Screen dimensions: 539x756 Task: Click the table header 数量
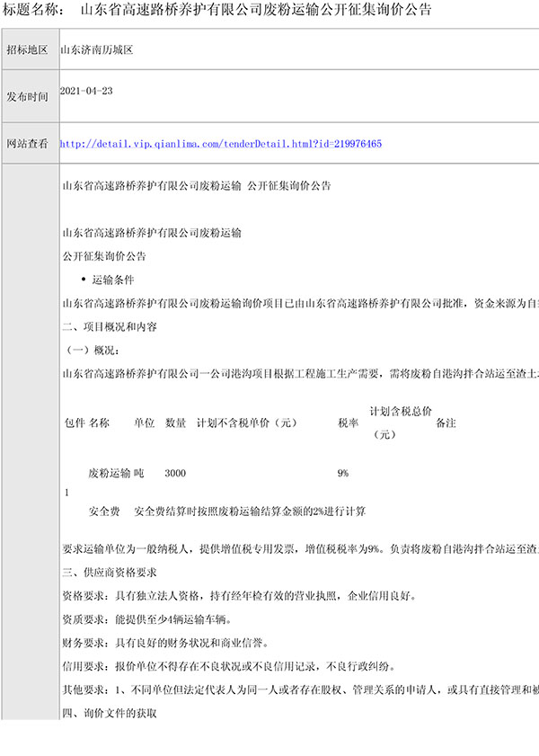click(175, 422)
